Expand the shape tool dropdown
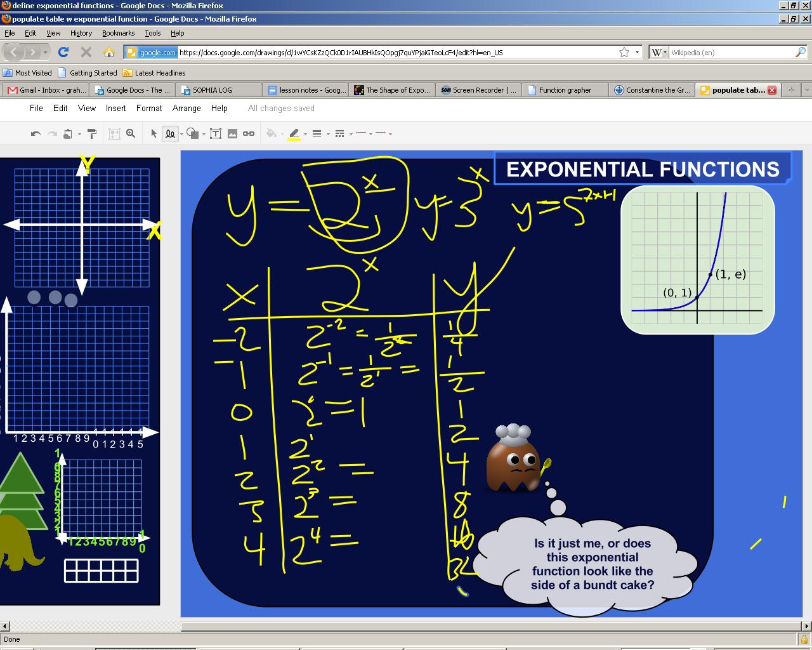Screen dimensions: 812x650 click(x=203, y=133)
